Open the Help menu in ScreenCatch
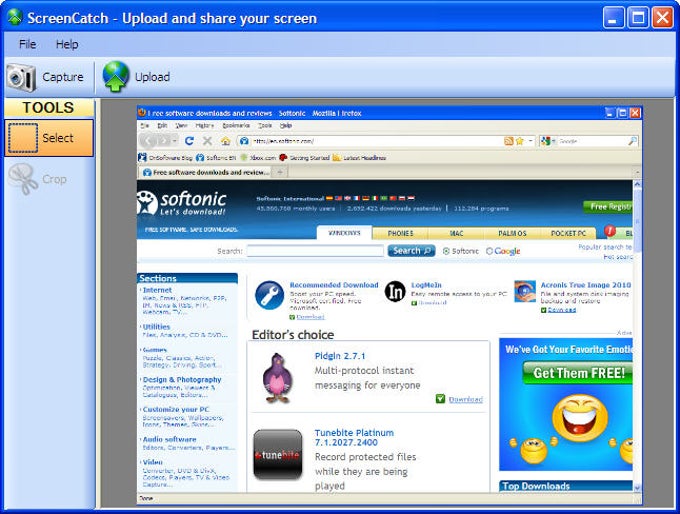 coord(67,44)
